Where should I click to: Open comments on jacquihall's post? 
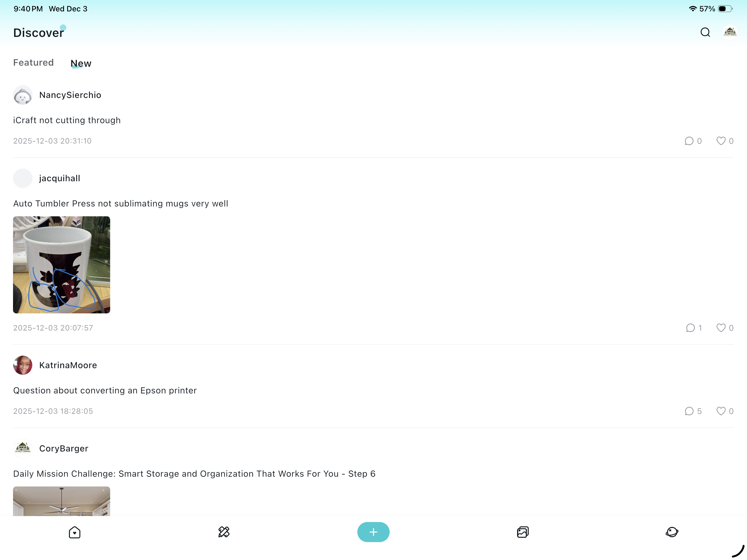tap(690, 328)
